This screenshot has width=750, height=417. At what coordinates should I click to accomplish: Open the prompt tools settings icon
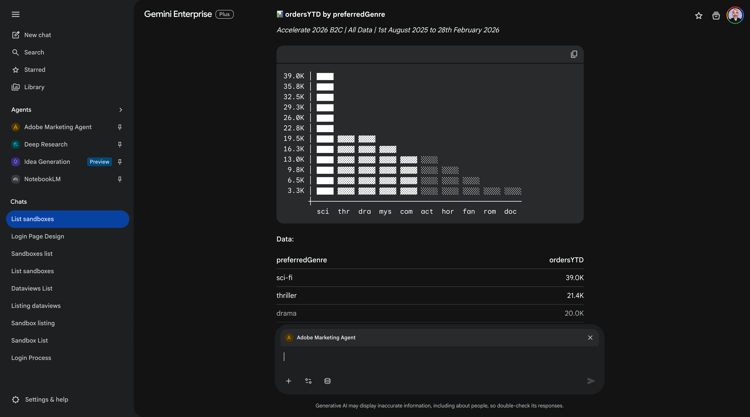[308, 381]
